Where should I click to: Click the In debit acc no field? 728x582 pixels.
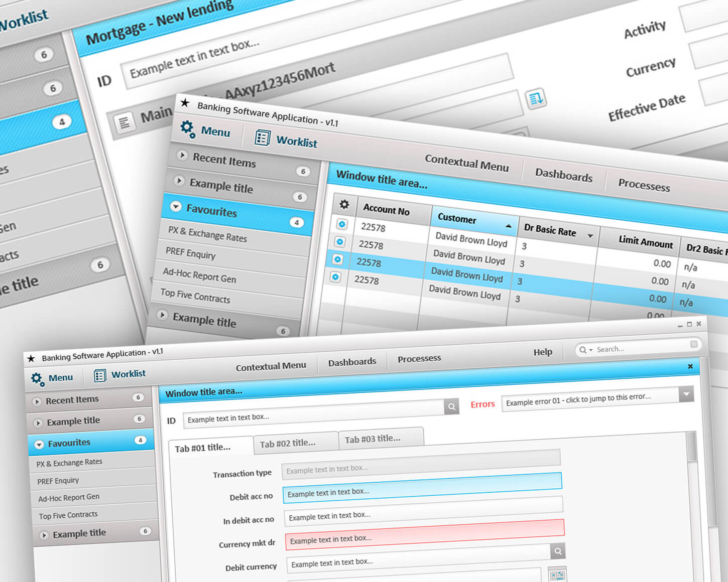424,511
